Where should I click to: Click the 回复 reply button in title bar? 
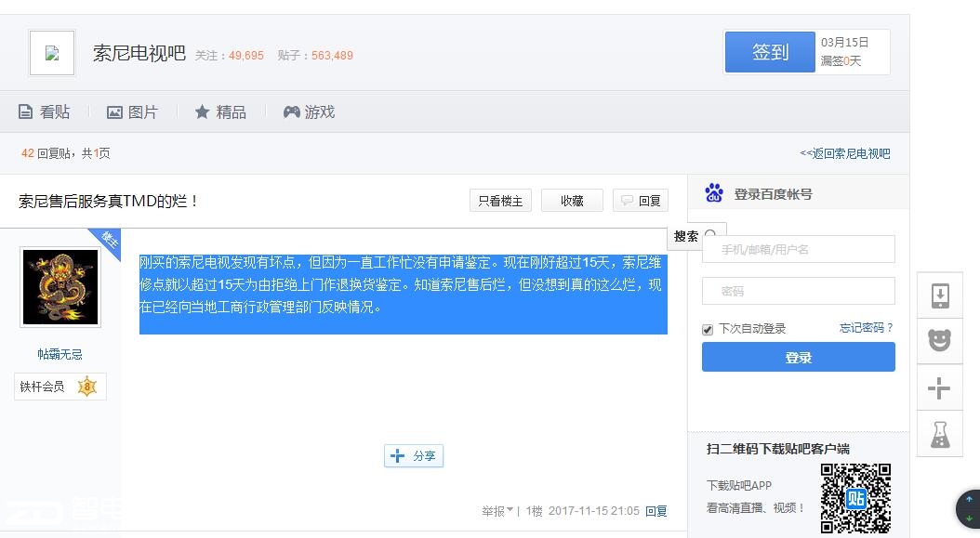coord(641,201)
